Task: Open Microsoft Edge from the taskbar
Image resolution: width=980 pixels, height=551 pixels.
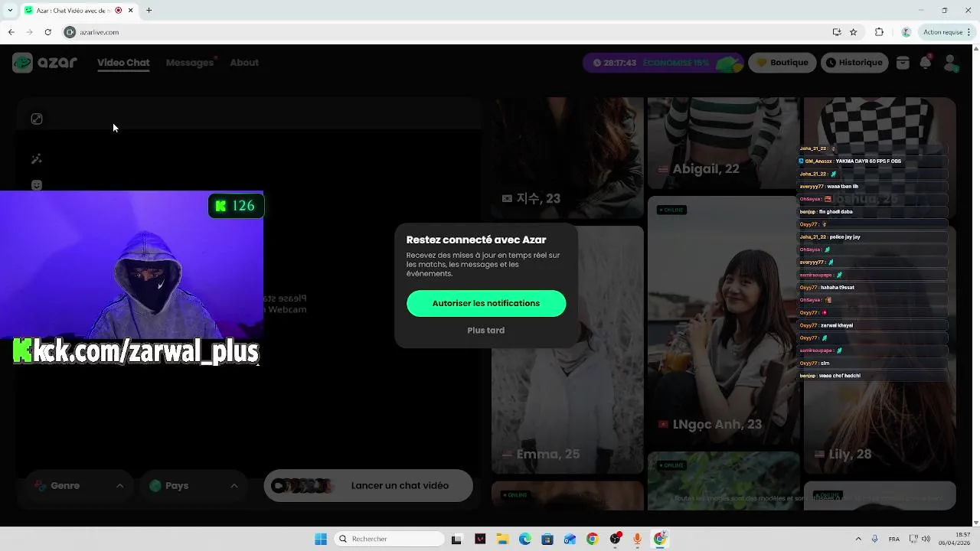Action: point(525,539)
